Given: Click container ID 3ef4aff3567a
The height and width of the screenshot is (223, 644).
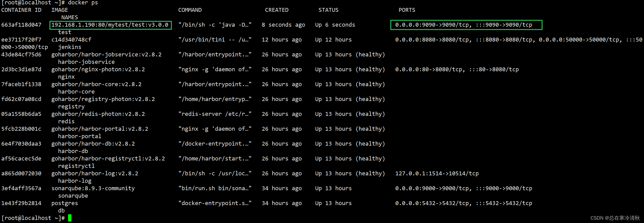Looking at the screenshot, I should coord(21,188).
